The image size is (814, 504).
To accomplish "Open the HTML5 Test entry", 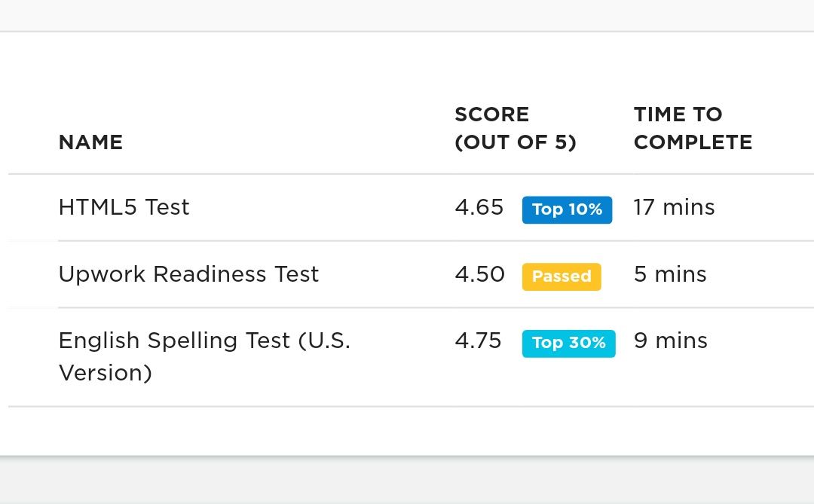I will [124, 207].
